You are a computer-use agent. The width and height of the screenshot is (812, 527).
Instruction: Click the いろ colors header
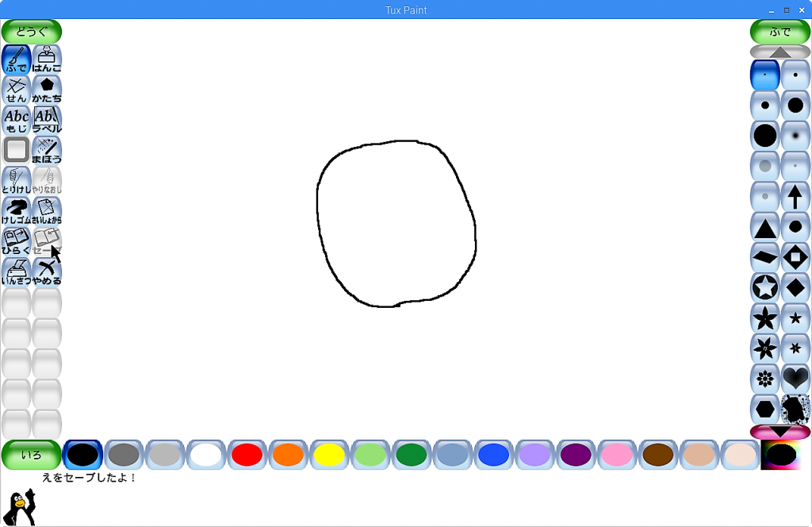(x=32, y=455)
